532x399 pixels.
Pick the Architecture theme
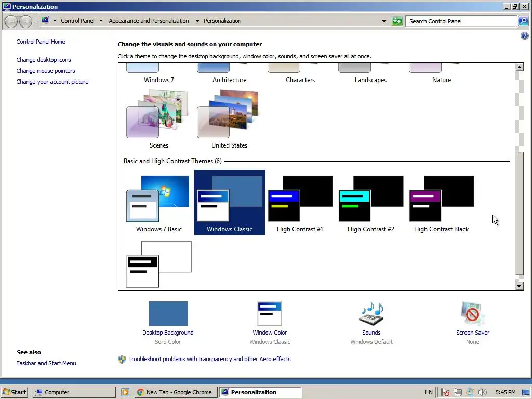pyautogui.click(x=229, y=74)
